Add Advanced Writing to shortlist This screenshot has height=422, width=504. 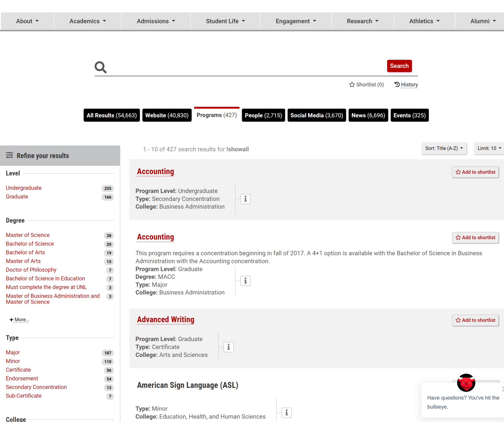[475, 320]
